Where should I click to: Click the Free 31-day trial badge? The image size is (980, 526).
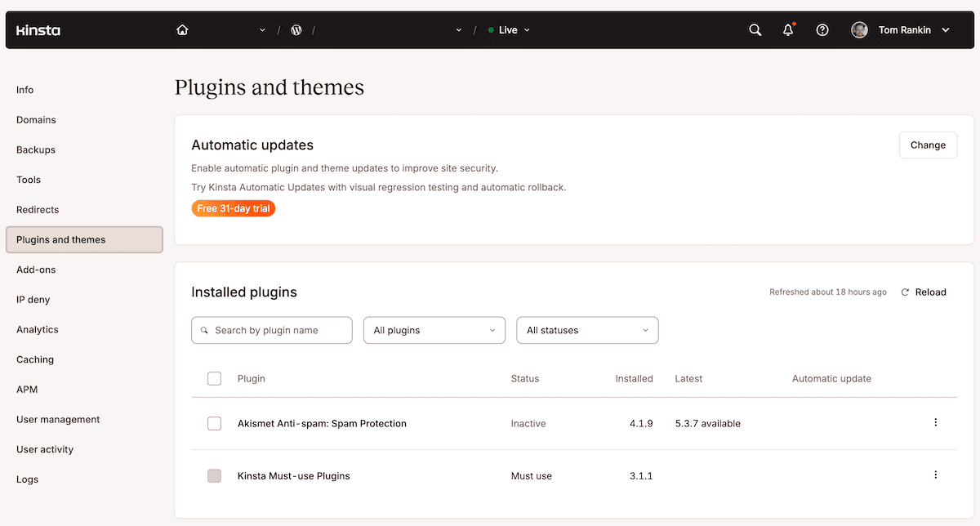tap(234, 208)
